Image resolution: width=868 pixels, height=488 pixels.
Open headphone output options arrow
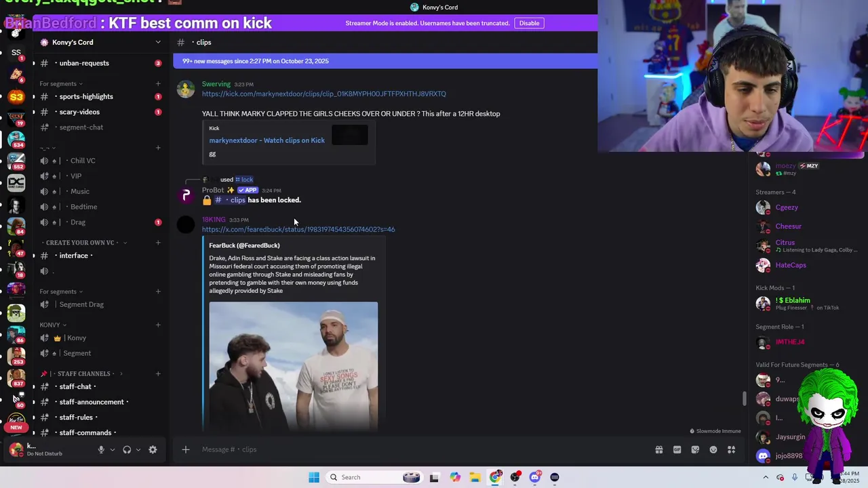coord(138,449)
